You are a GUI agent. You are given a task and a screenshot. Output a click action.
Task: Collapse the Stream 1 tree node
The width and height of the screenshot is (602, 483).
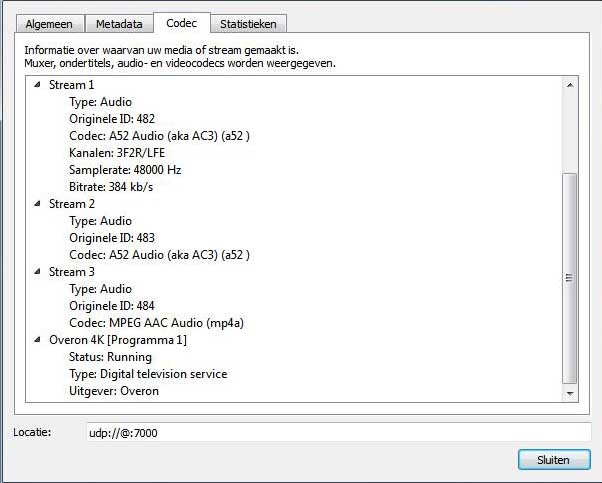pyautogui.click(x=37, y=84)
